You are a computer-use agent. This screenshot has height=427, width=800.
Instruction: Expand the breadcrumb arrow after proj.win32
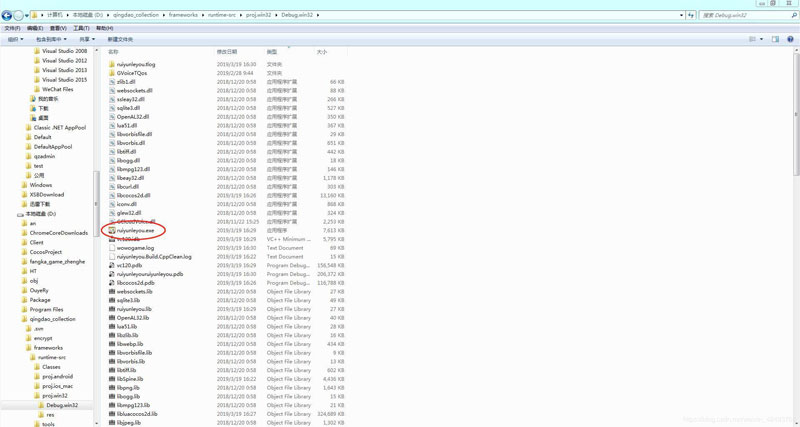pos(277,15)
